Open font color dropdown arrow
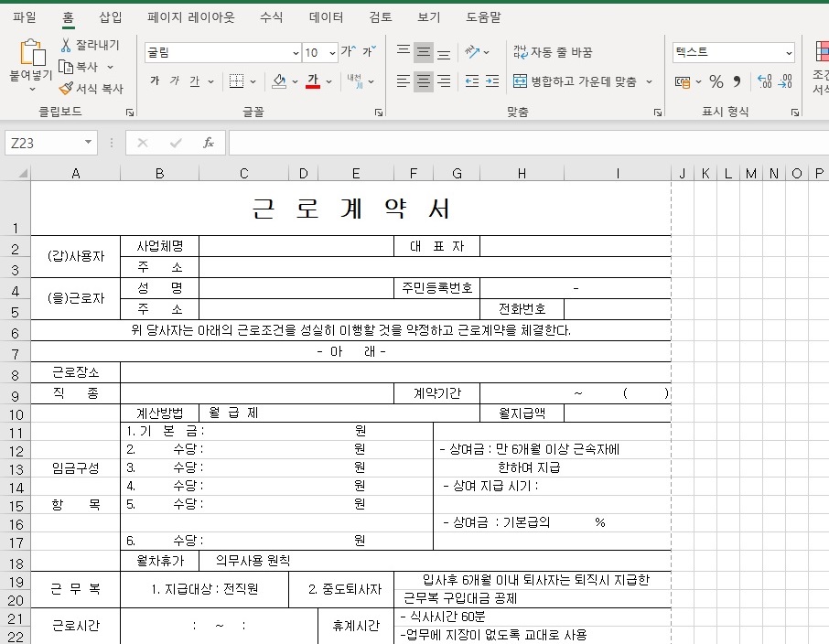829x644 pixels. tap(328, 81)
